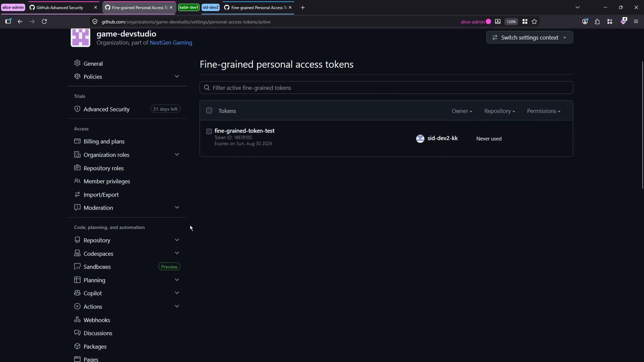This screenshot has width=644, height=362.
Task: Switch to GitHub Advanced Security tab
Action: click(63, 7)
